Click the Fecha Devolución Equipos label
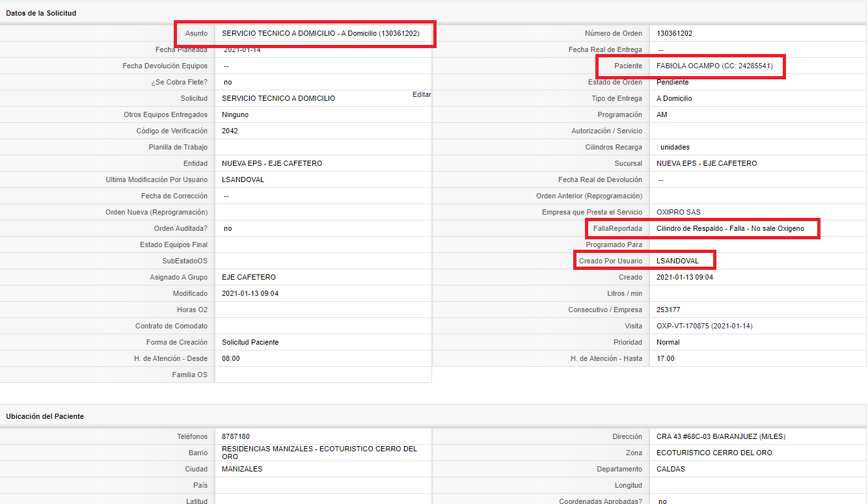The width and height of the screenshot is (868, 504). (165, 66)
